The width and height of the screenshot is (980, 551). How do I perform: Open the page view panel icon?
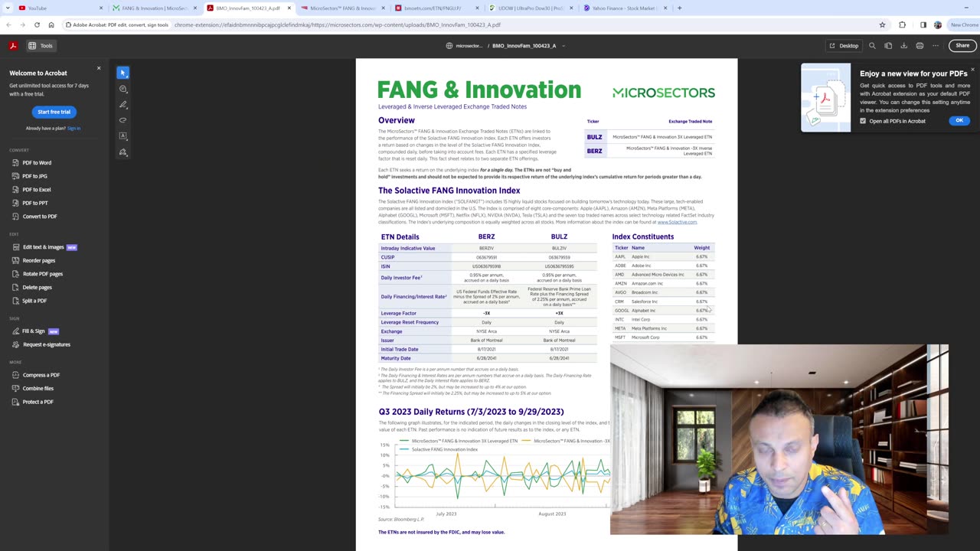[x=888, y=46]
